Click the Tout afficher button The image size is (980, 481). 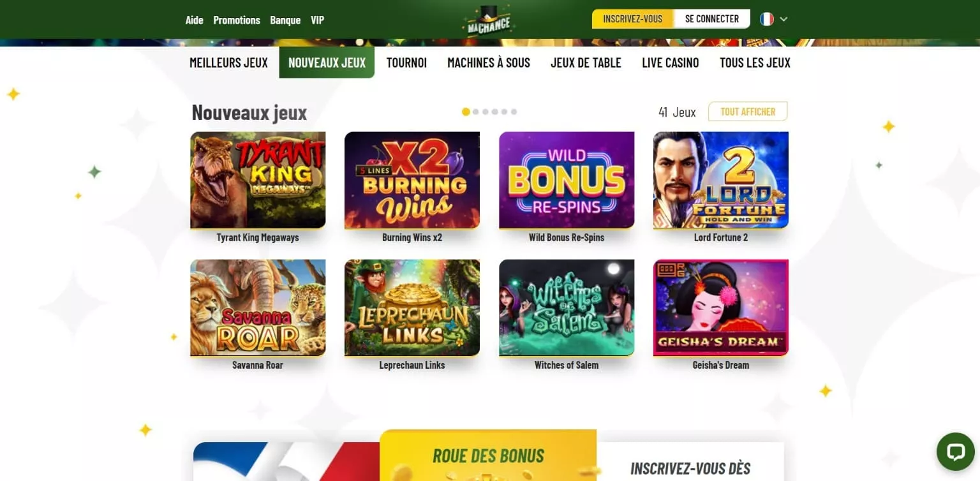tap(748, 112)
